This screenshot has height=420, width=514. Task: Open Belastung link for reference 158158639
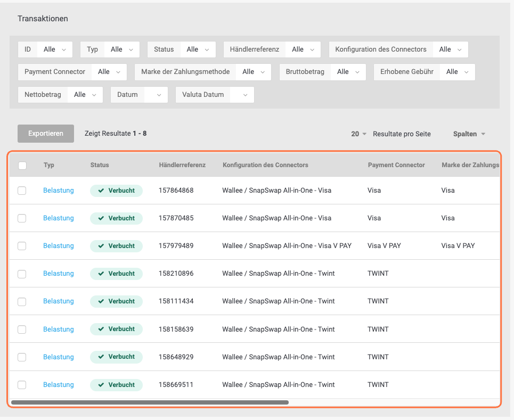coord(59,330)
